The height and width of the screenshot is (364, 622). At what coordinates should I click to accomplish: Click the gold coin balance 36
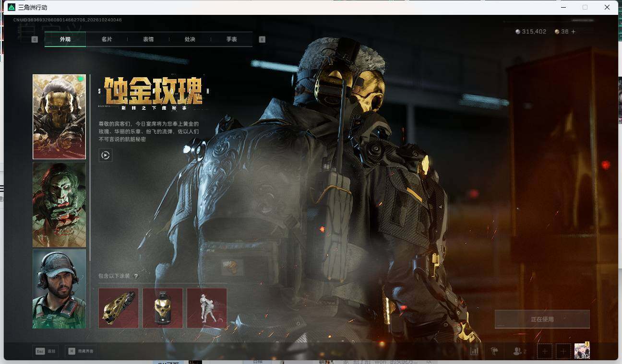point(562,32)
